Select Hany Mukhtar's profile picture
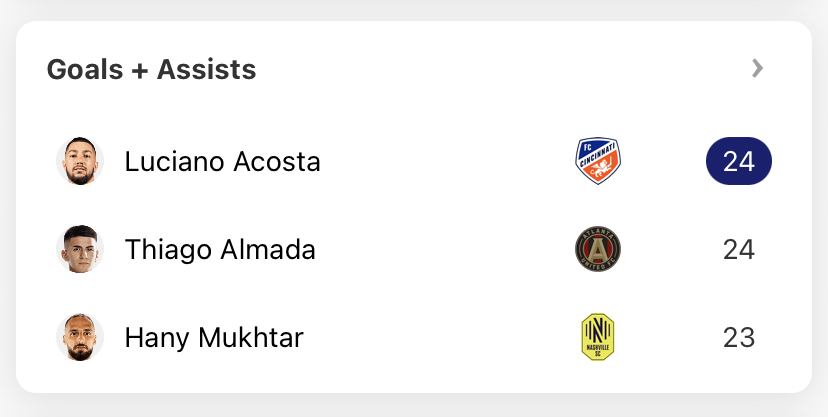Image resolution: width=828 pixels, height=417 pixels. pyautogui.click(x=80, y=337)
